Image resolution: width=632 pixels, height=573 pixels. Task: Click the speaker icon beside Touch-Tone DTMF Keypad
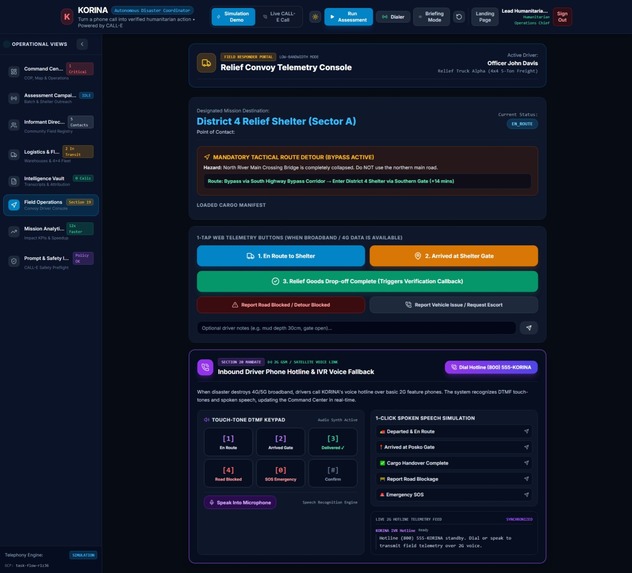click(x=207, y=420)
